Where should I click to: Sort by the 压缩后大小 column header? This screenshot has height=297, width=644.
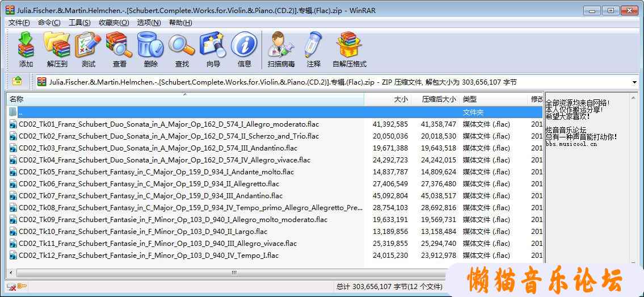(x=435, y=99)
